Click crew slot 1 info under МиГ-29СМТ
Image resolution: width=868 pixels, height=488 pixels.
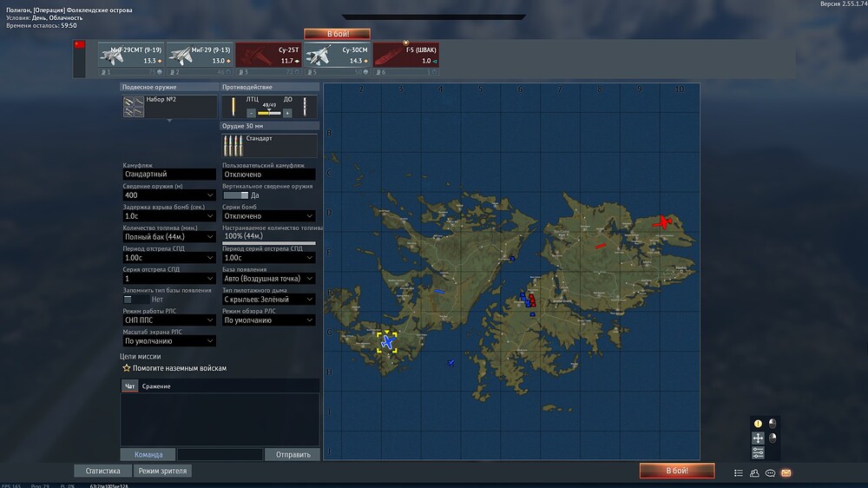point(131,72)
